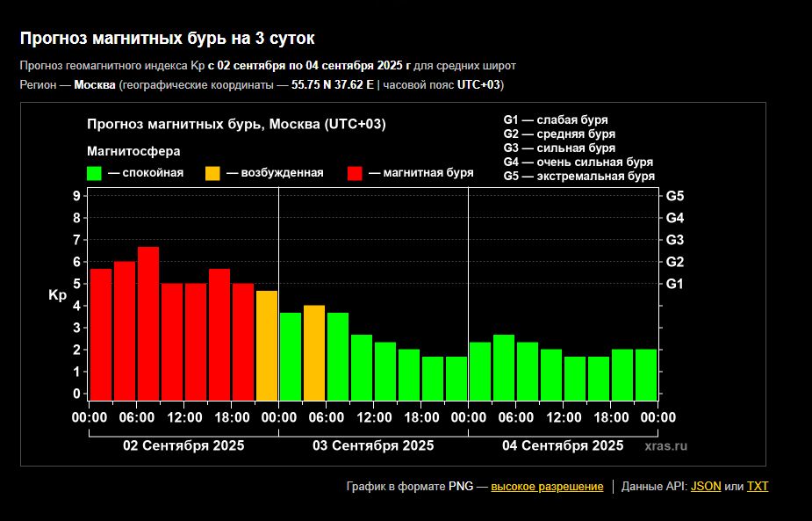Screen dimensions: 812x521
Task: Click the '02 Сентября 2025' date label
Action: (x=183, y=445)
